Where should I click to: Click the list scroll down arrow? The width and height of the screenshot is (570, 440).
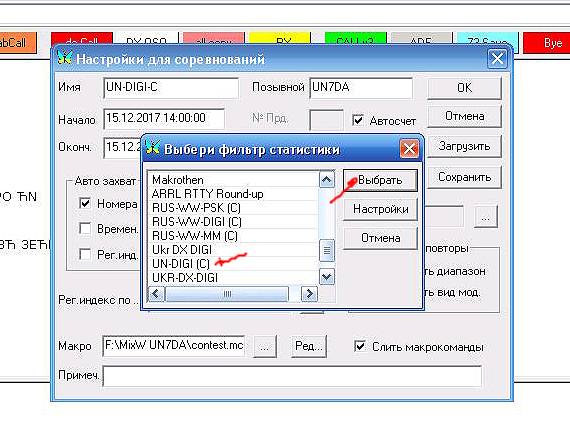[x=326, y=277]
